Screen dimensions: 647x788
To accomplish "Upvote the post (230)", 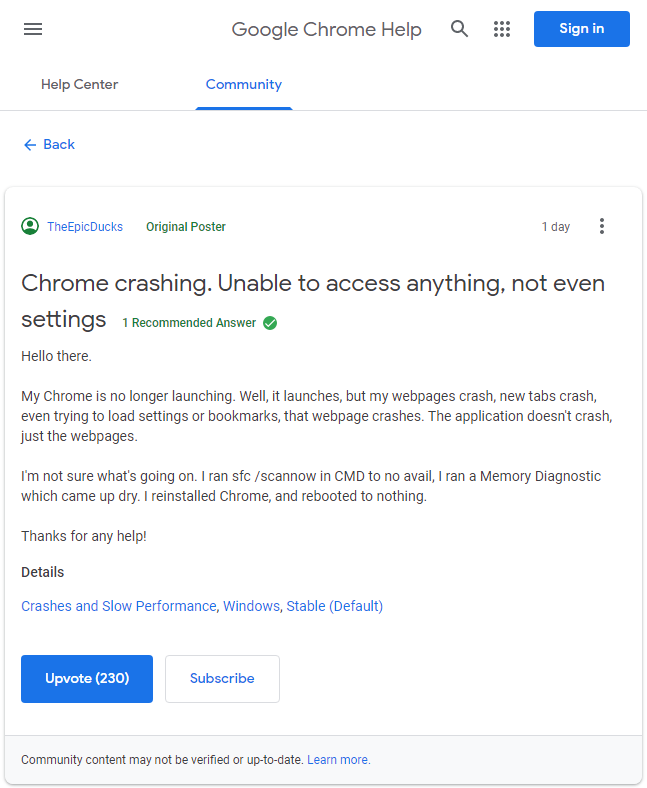I will pyautogui.click(x=87, y=679).
